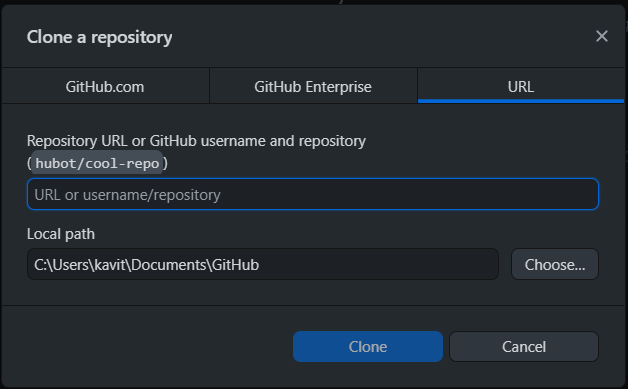Screen dimensions: 628x389
Task: Close the Clone a repository dialog
Action: click(x=602, y=36)
